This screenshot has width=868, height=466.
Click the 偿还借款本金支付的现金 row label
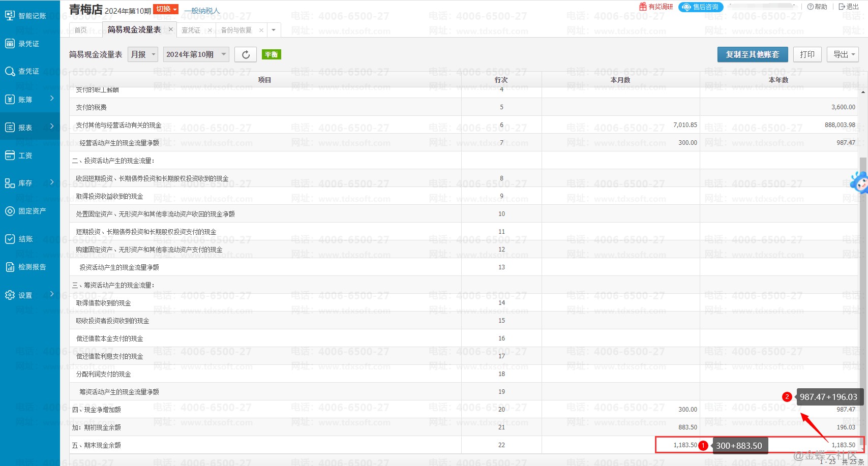(109, 338)
